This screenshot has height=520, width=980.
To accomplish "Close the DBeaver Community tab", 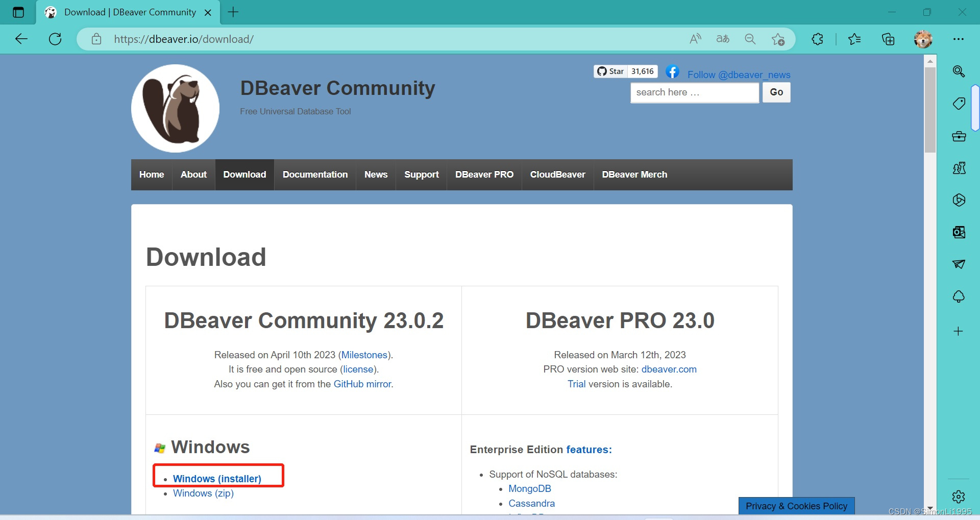I will point(208,13).
